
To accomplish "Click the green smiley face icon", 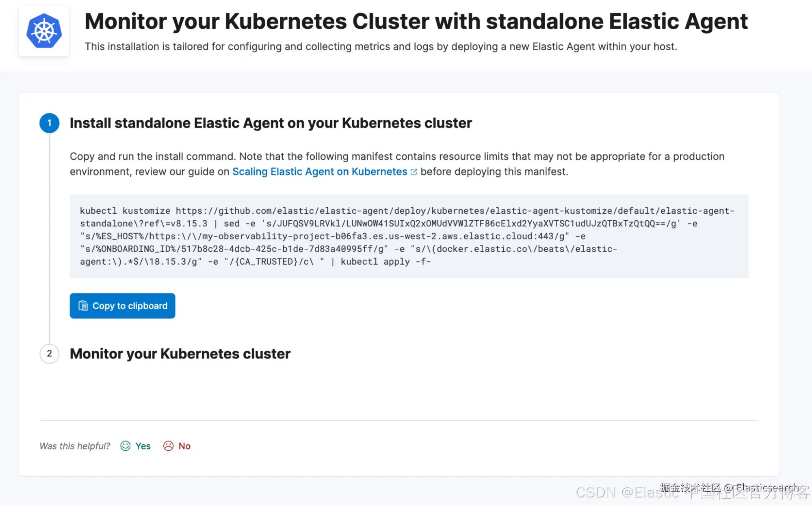I will 126,446.
